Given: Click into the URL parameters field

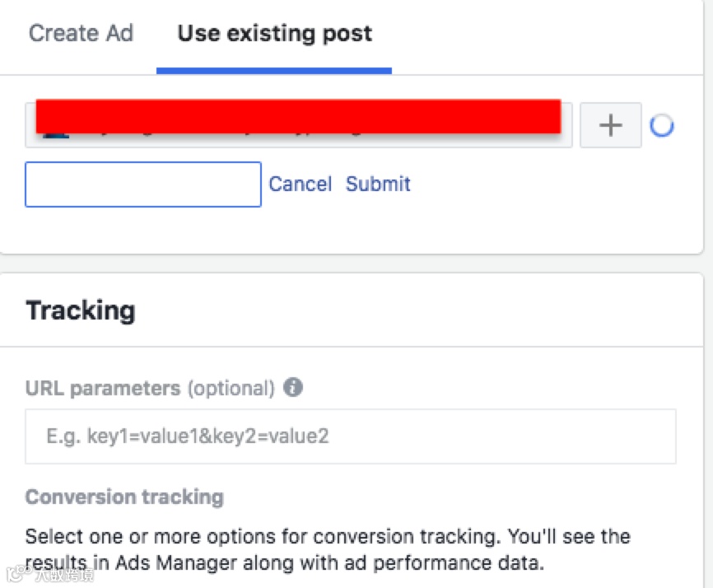Looking at the screenshot, I should coord(350,436).
